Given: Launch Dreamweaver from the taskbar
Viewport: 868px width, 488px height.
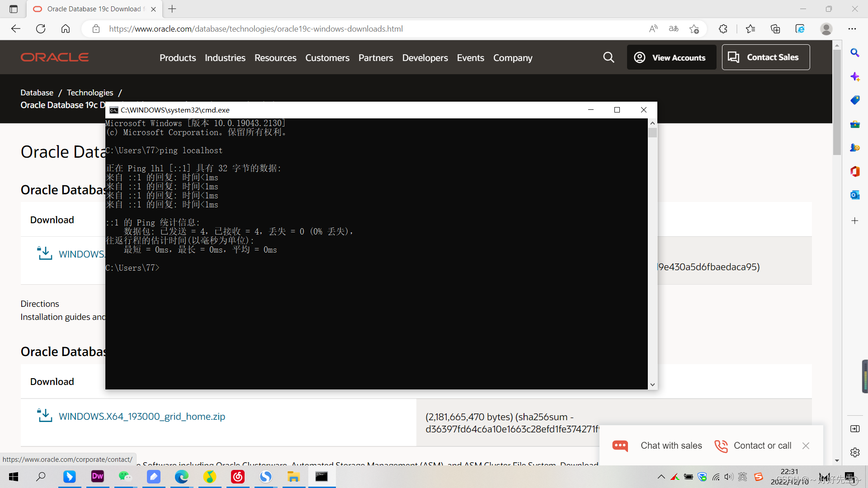Looking at the screenshot, I should click(x=97, y=477).
